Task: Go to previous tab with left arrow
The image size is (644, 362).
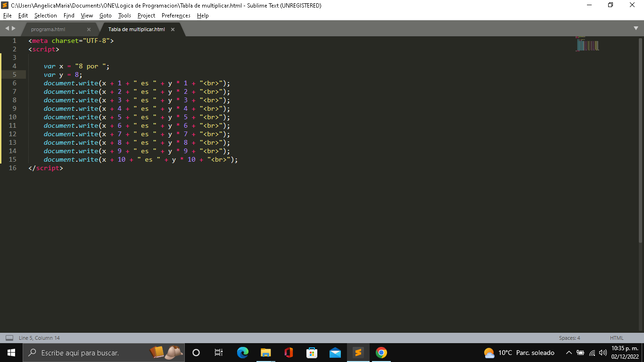Action: pyautogui.click(x=7, y=29)
